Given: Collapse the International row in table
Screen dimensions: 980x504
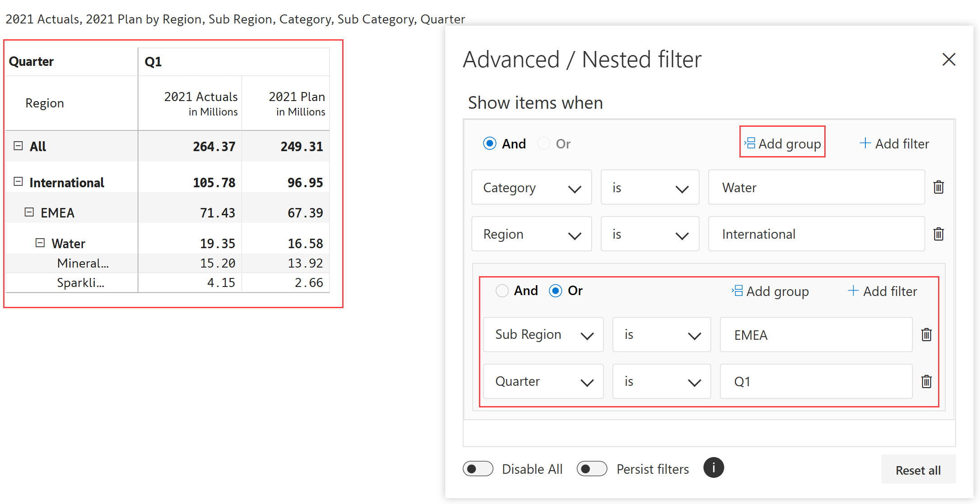Looking at the screenshot, I should [x=18, y=182].
